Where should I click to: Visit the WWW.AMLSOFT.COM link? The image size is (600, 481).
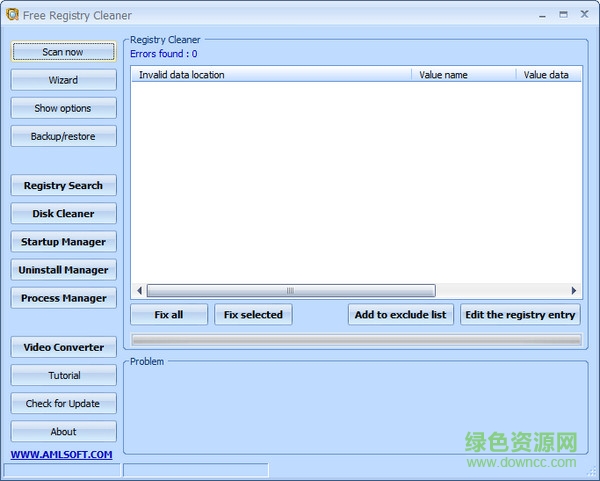pos(61,455)
